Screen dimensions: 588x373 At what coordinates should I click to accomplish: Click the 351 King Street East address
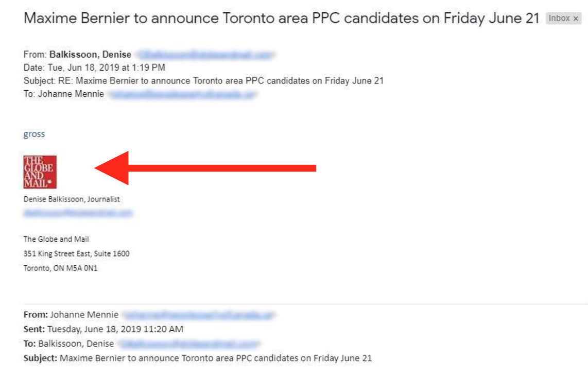pyautogui.click(x=77, y=253)
